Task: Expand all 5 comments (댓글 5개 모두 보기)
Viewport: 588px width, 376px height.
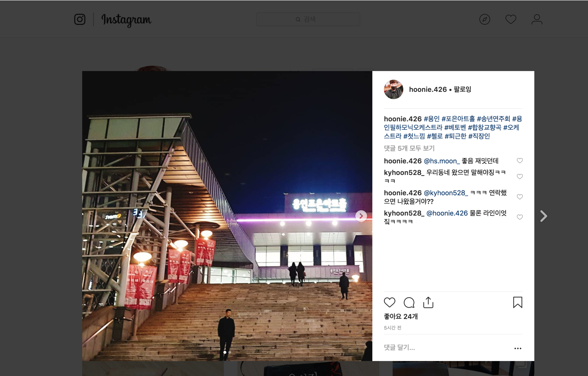Action: [x=409, y=148]
